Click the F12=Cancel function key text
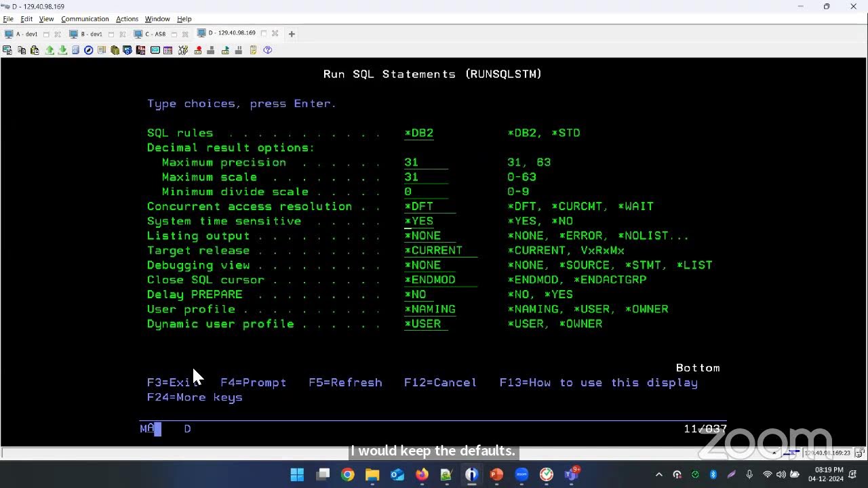Viewport: 868px width, 488px height. 441,383
